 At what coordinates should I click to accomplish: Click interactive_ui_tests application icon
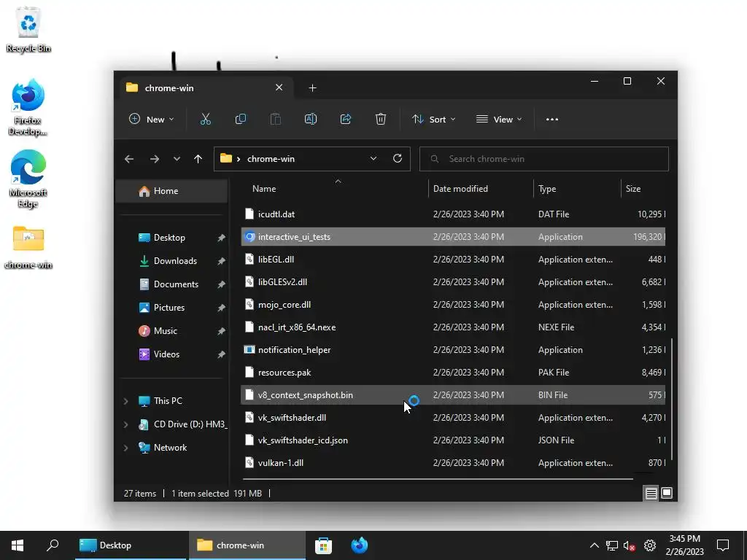pos(249,237)
